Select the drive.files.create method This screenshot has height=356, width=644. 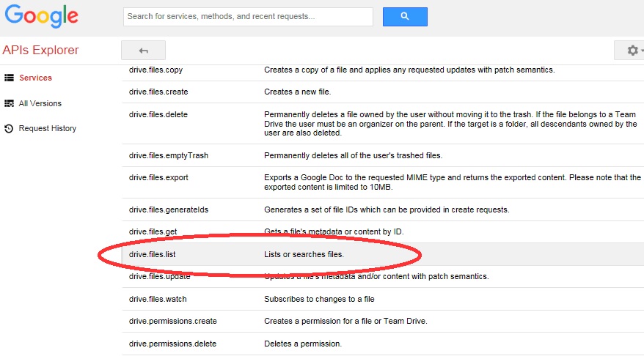[158, 92]
